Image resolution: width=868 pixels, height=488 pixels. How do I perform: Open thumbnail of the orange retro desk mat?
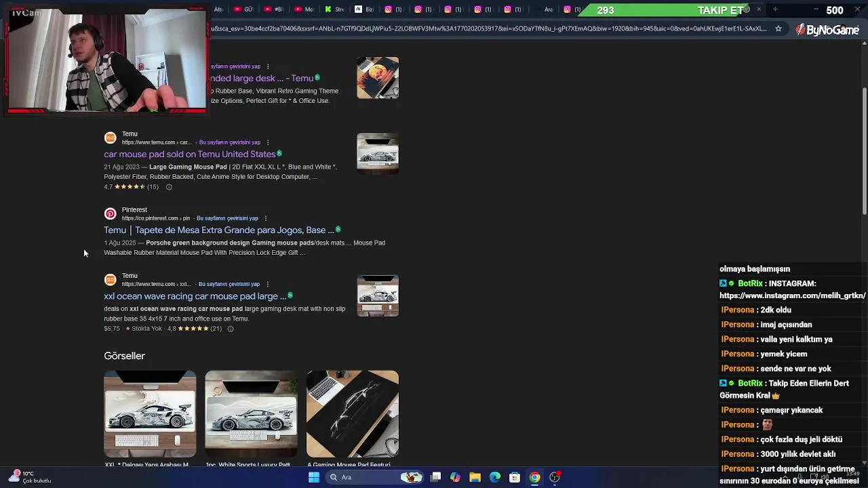378,78
